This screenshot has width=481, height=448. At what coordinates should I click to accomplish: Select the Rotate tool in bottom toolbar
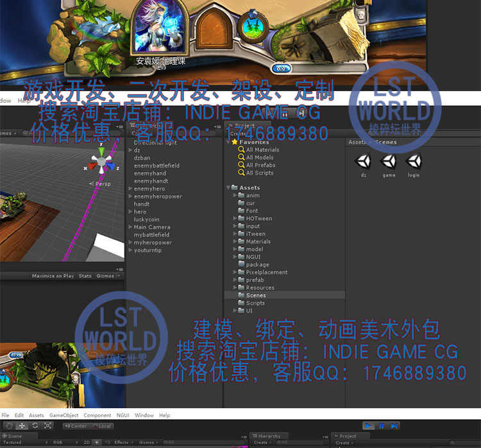(35, 426)
